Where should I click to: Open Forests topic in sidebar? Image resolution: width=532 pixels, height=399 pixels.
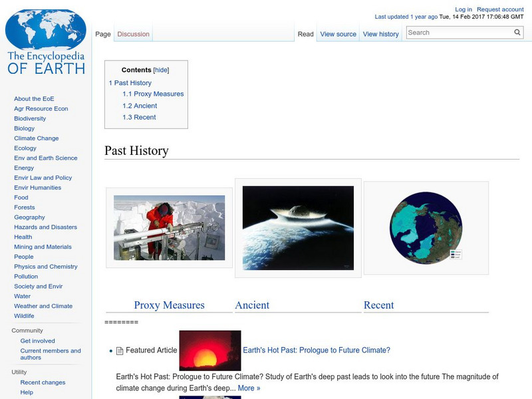25,207
